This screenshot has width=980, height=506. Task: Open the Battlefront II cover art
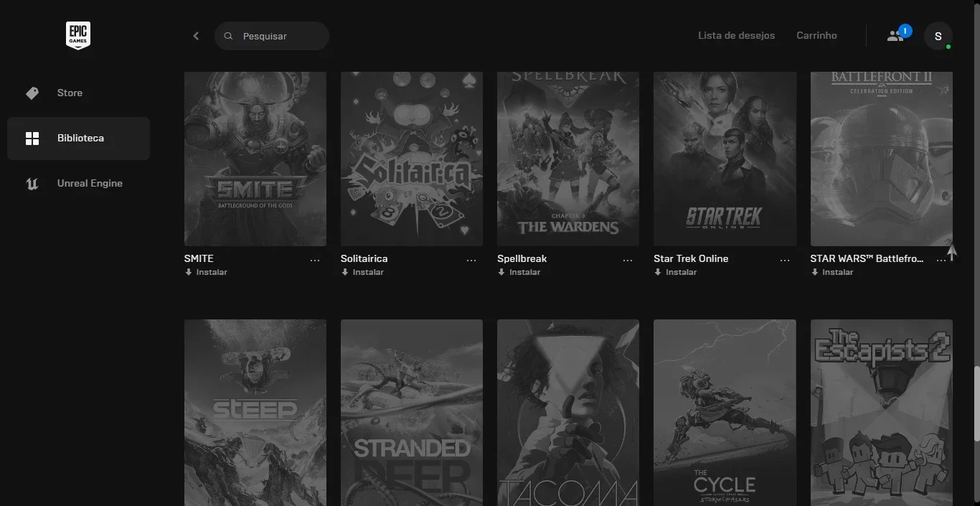(882, 159)
